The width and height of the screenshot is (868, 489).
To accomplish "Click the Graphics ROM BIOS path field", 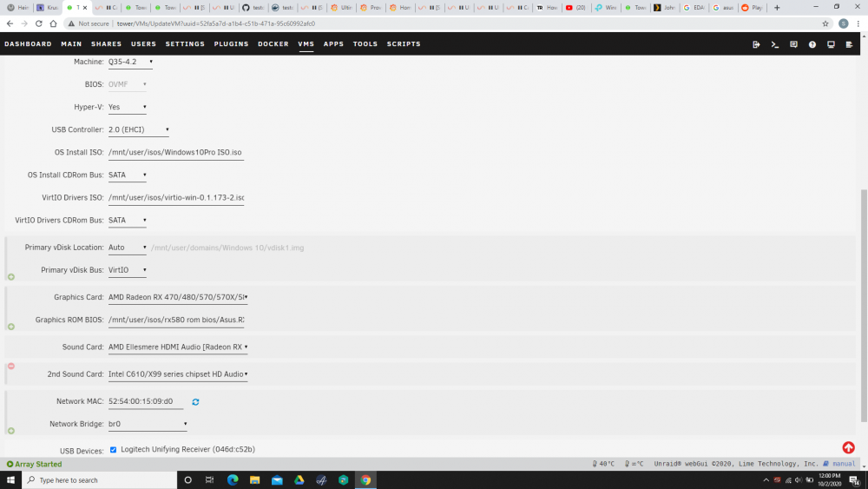I will 176,320.
